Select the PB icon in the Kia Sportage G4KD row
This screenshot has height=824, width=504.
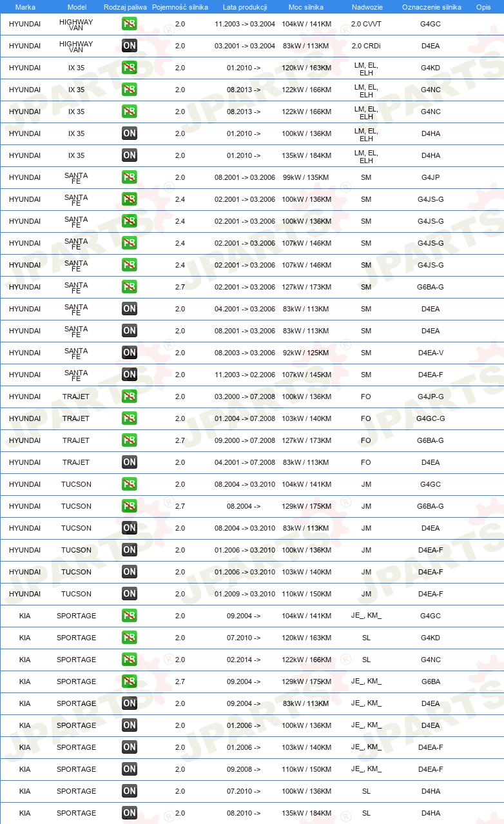click(x=130, y=638)
